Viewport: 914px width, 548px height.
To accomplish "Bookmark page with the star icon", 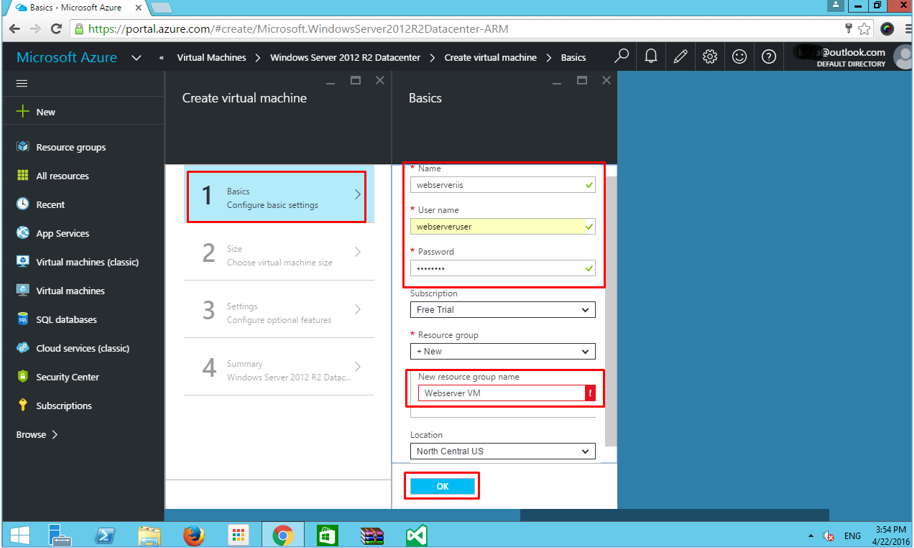I will tap(864, 29).
